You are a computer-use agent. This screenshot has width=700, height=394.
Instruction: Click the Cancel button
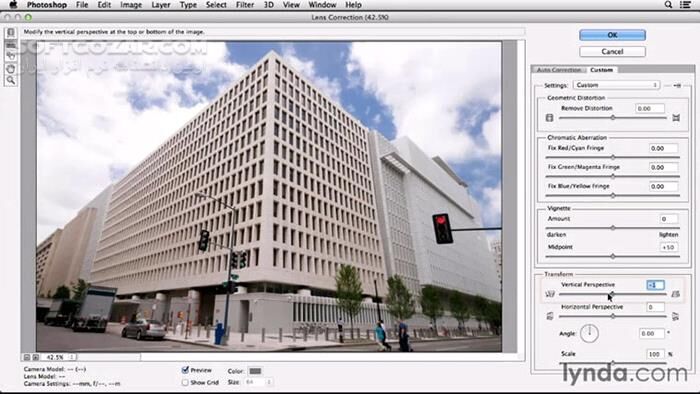pos(612,51)
